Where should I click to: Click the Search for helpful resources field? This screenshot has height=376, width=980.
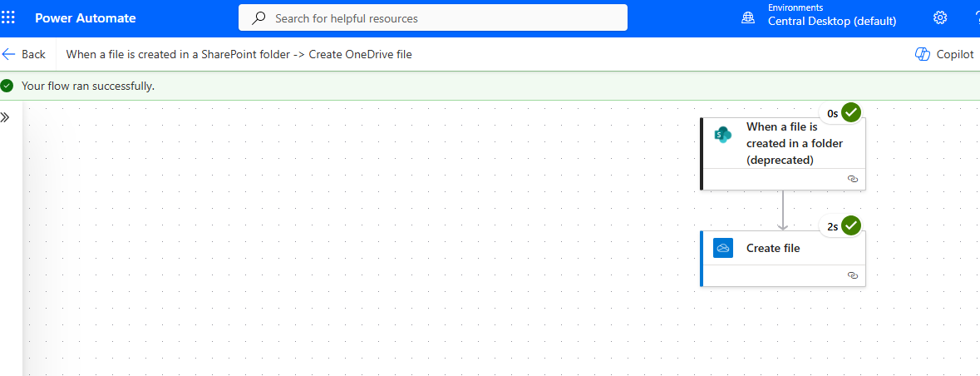click(x=441, y=17)
